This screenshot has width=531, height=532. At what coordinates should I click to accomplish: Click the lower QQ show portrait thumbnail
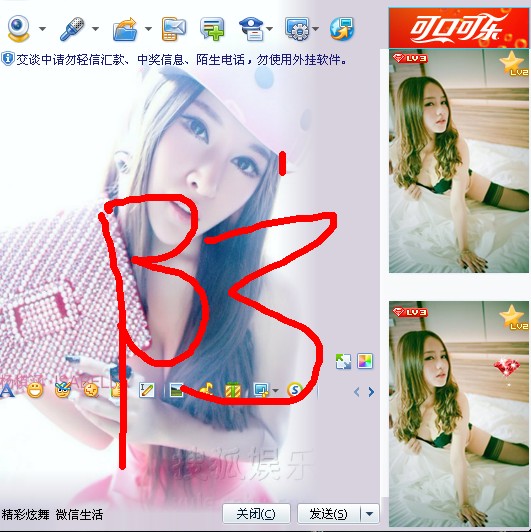458,413
